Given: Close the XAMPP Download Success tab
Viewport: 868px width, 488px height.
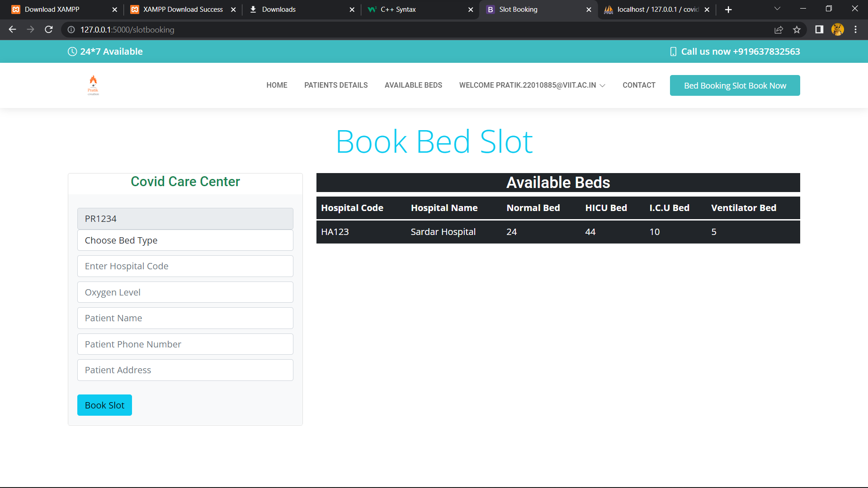Looking at the screenshot, I should coord(233,9).
